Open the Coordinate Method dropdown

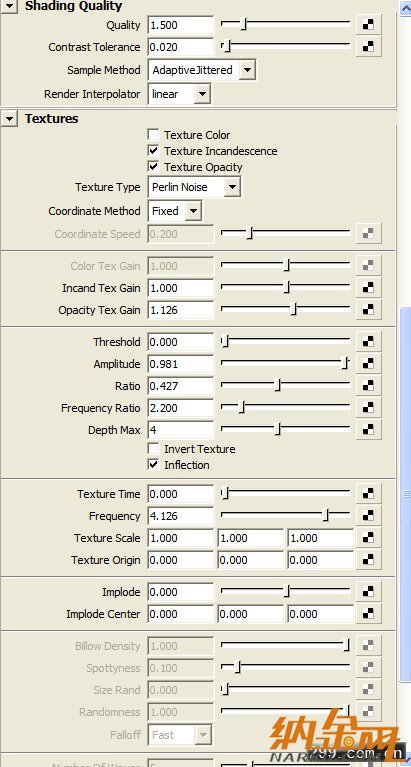[174, 211]
